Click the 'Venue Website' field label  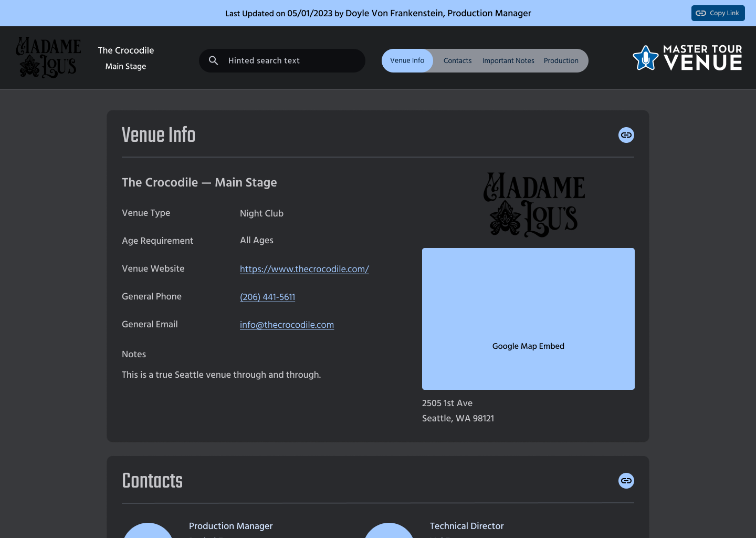tap(153, 268)
